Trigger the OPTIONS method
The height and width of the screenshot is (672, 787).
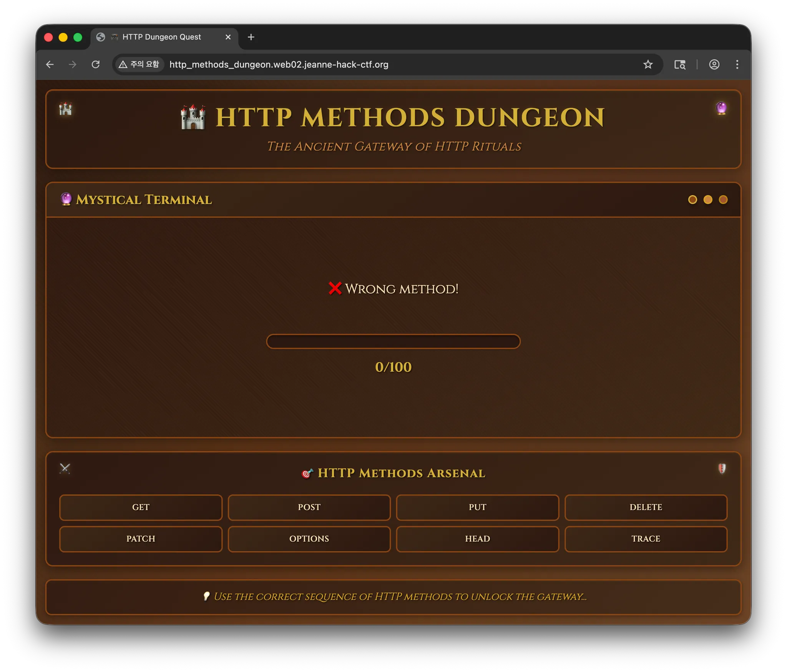(309, 539)
